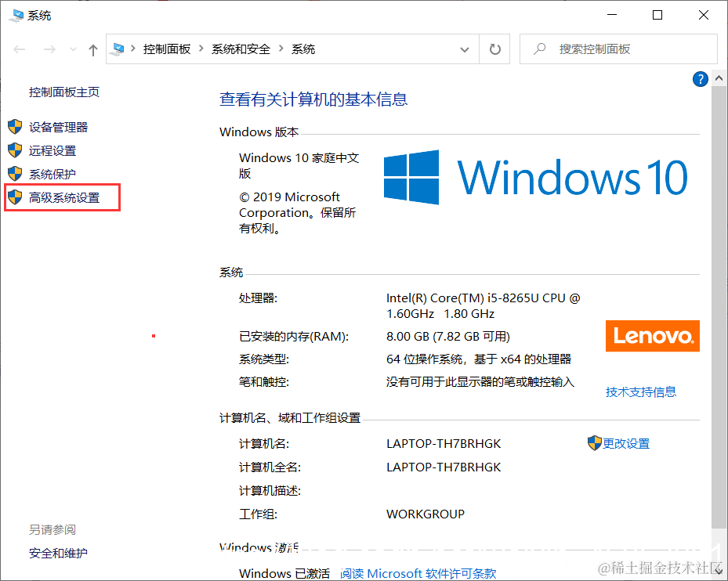
Task: Open Security and Maintenance (安全和维护)
Action: [x=58, y=553]
